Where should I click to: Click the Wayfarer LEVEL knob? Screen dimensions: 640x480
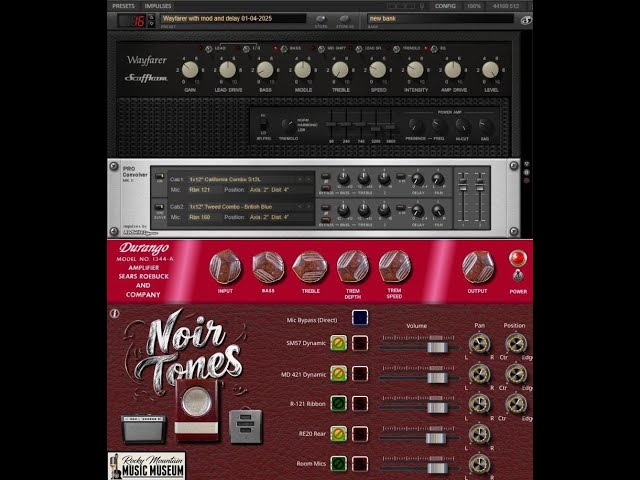pos(490,70)
